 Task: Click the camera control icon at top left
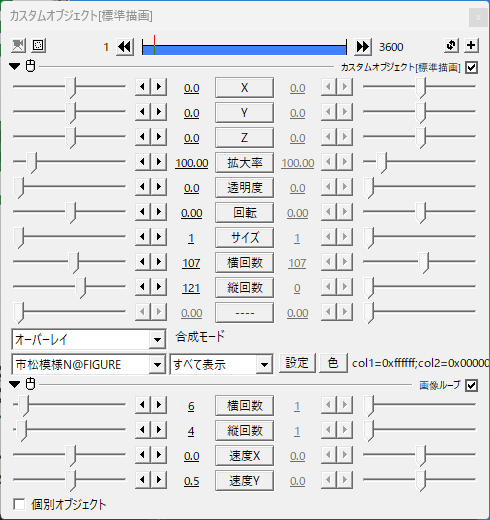tap(18, 45)
